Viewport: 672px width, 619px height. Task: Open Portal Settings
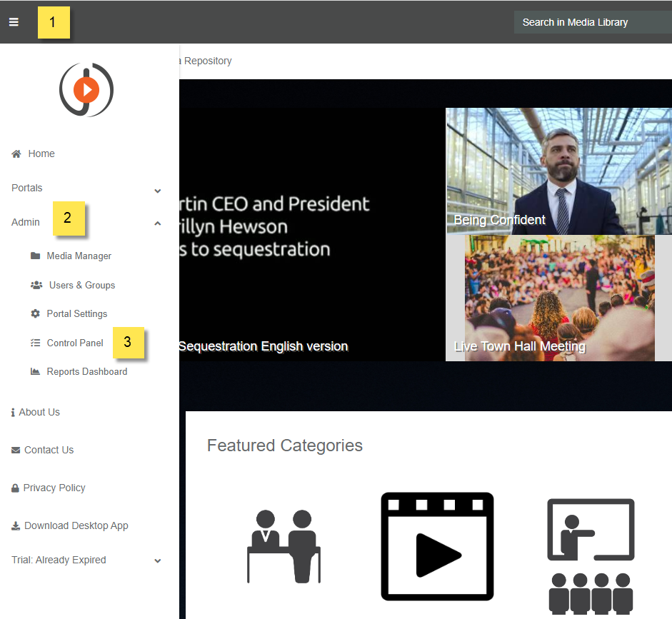[76, 313]
